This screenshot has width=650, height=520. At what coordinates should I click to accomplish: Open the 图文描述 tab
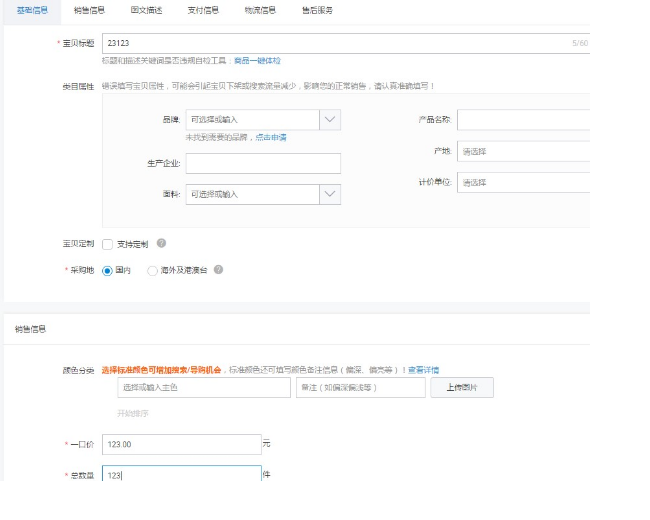146,10
